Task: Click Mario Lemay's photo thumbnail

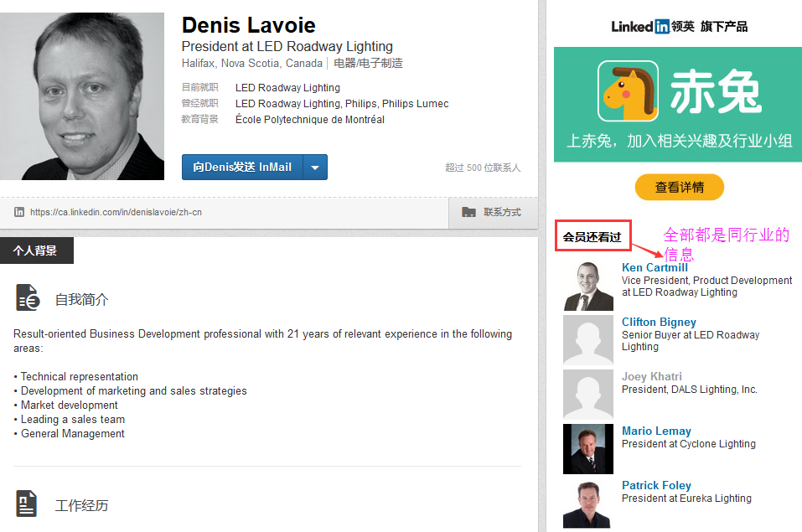Action: [x=588, y=449]
